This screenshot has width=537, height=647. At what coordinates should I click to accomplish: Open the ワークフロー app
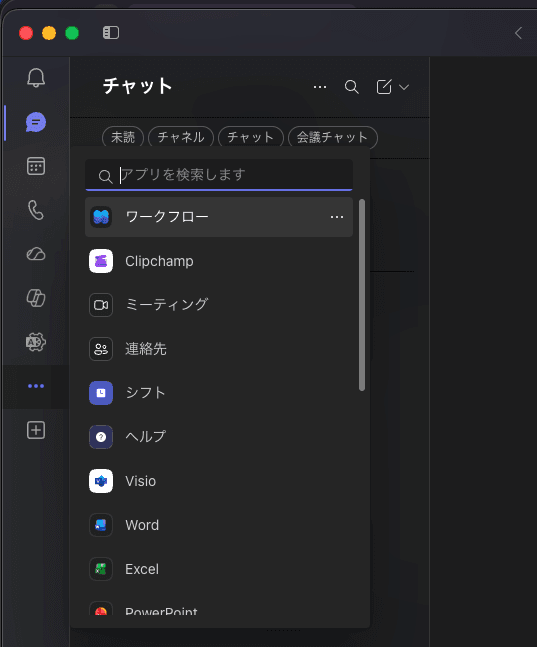click(219, 217)
